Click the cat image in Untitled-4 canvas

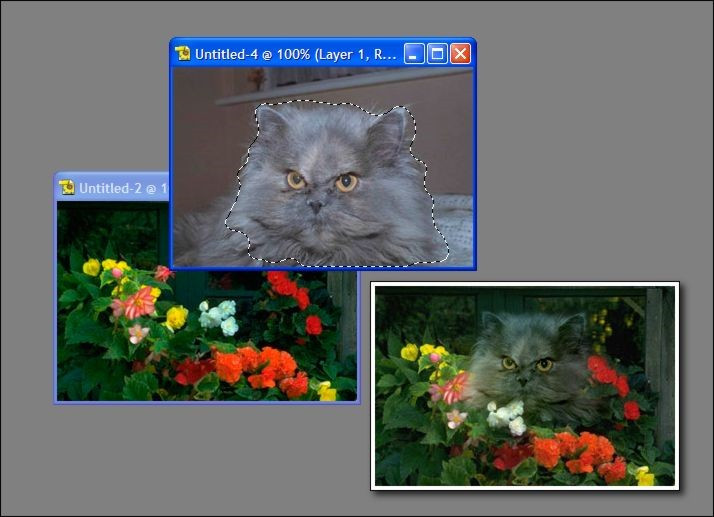[x=322, y=167]
